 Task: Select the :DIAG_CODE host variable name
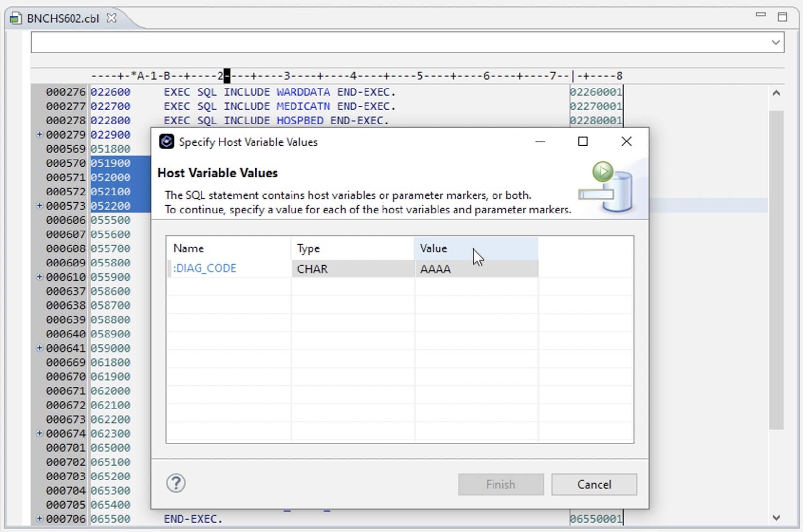(204, 268)
